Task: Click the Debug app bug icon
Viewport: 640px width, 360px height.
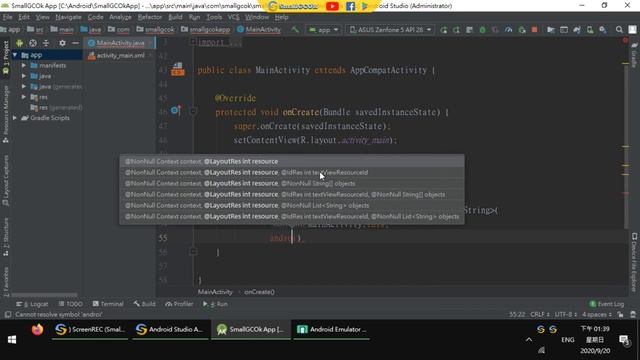Action: tap(482, 30)
